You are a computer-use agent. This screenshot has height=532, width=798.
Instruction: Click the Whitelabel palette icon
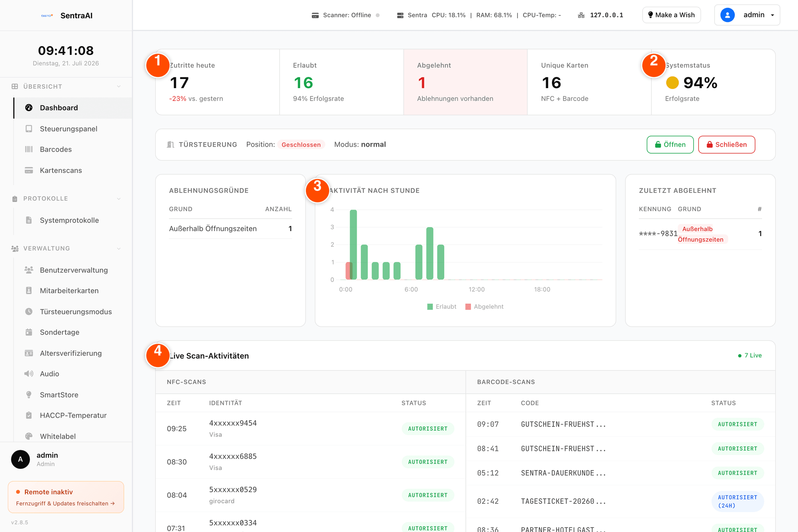tap(29, 436)
